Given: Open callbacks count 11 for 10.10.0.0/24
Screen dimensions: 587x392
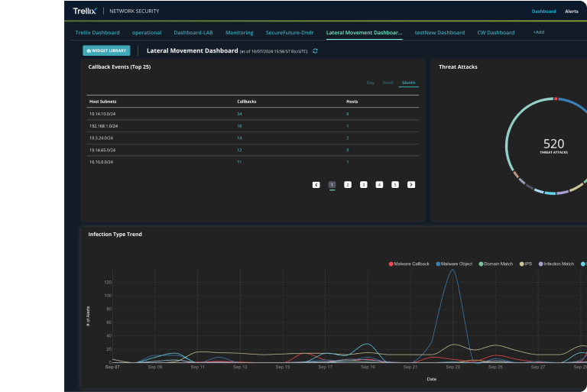Looking at the screenshot, I should coord(239,162).
